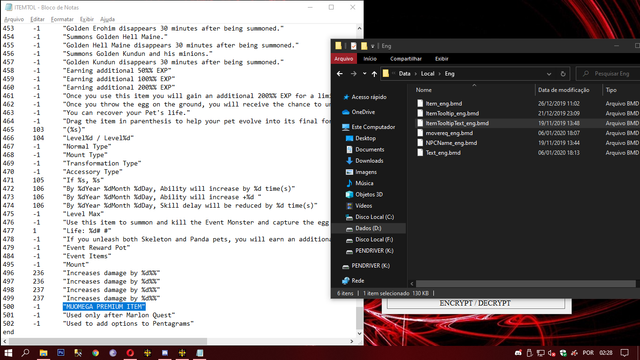Go back in Explorer navigation

tap(340, 73)
